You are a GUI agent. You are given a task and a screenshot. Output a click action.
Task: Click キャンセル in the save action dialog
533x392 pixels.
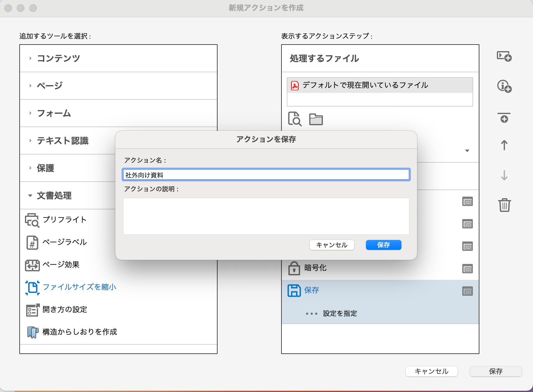pyautogui.click(x=332, y=245)
